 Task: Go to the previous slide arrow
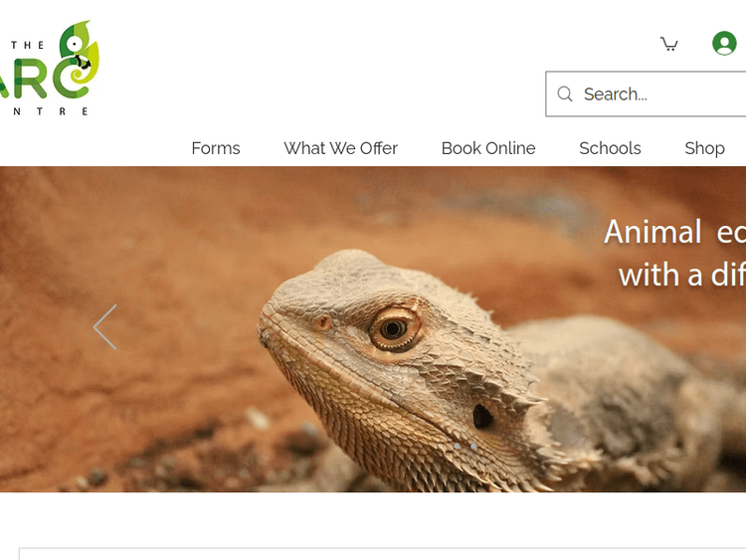104,327
